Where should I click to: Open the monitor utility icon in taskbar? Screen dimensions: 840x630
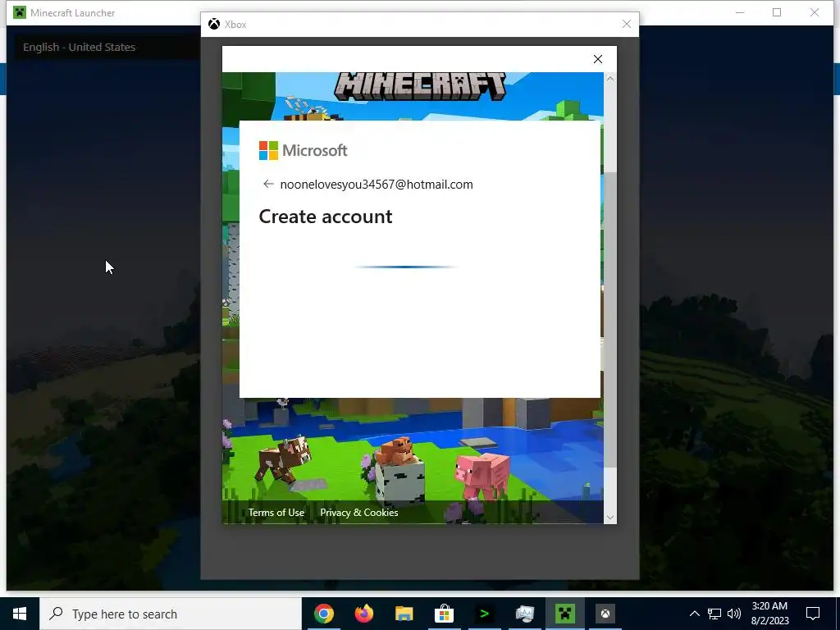(x=524, y=614)
